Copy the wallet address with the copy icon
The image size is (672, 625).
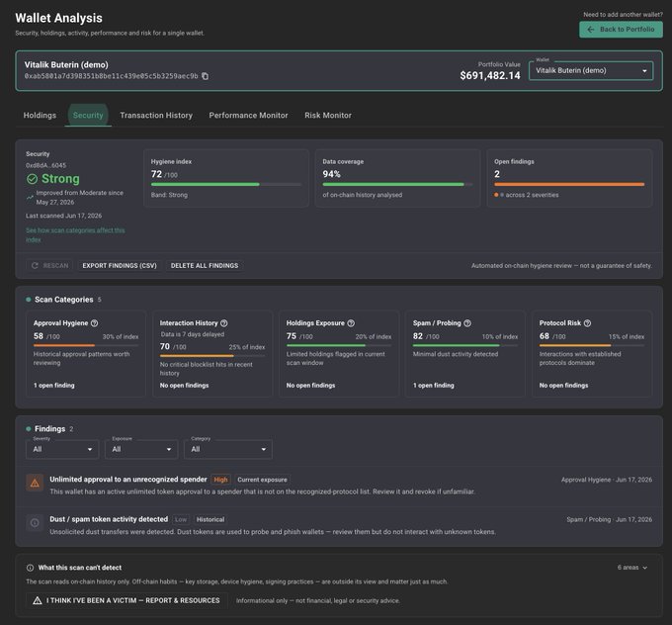click(205, 76)
